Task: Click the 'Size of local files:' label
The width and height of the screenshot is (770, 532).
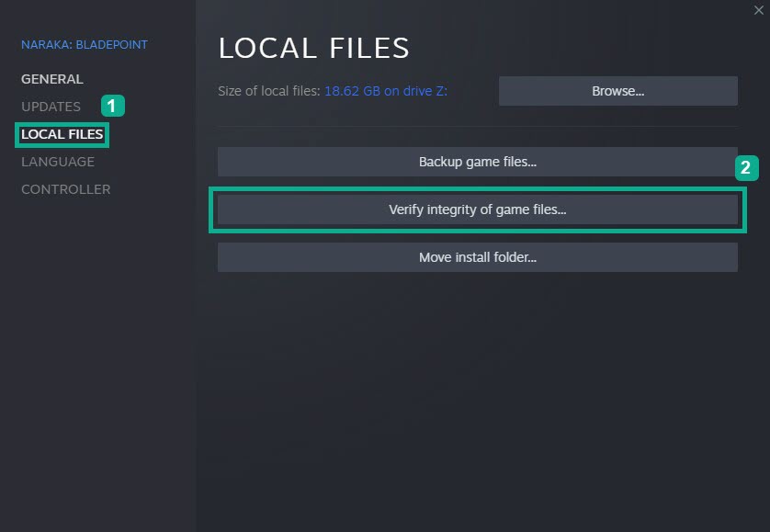Action: click(269, 91)
